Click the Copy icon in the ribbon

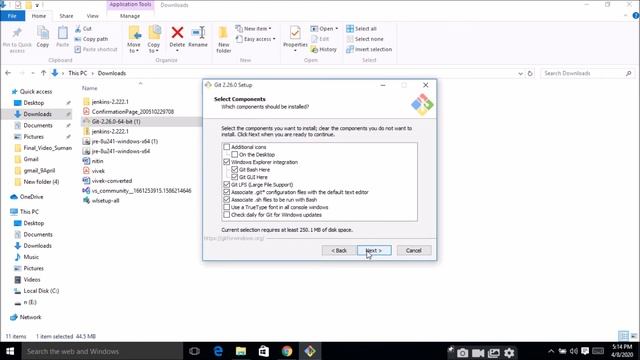(42, 33)
